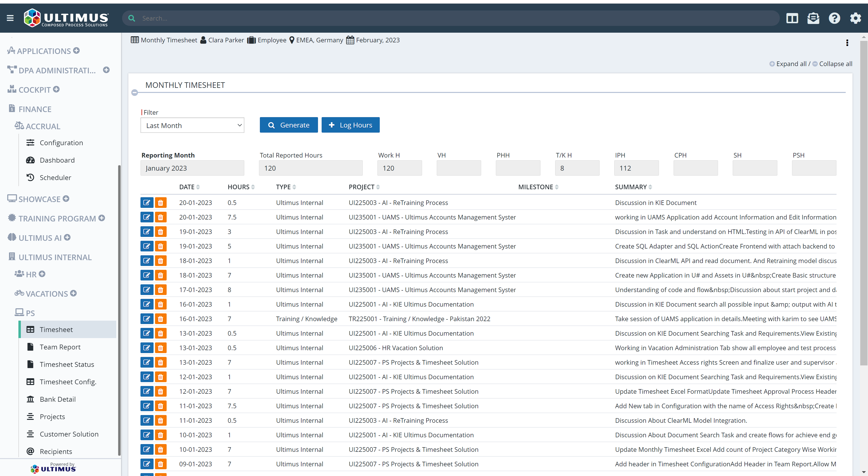Expand the HR plus icon

point(42,274)
